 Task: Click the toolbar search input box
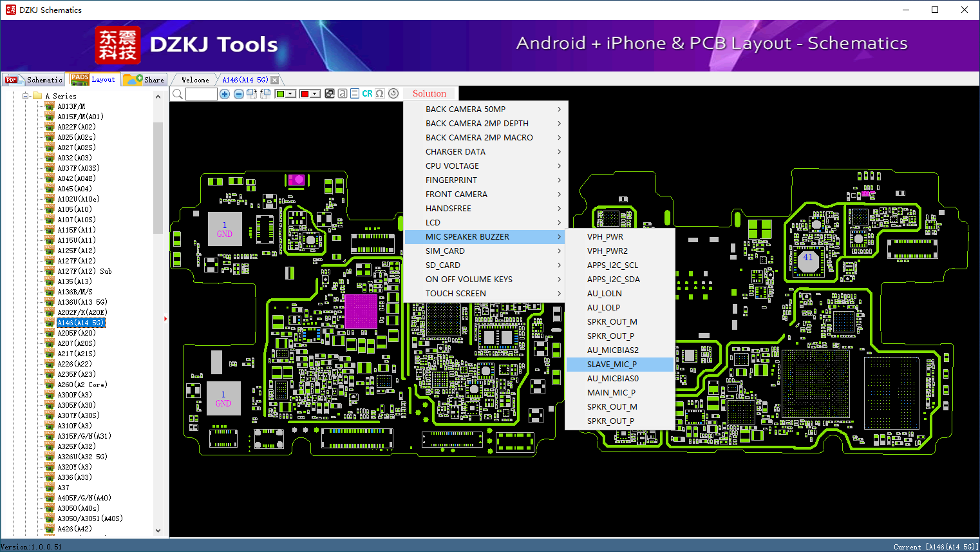(x=202, y=94)
